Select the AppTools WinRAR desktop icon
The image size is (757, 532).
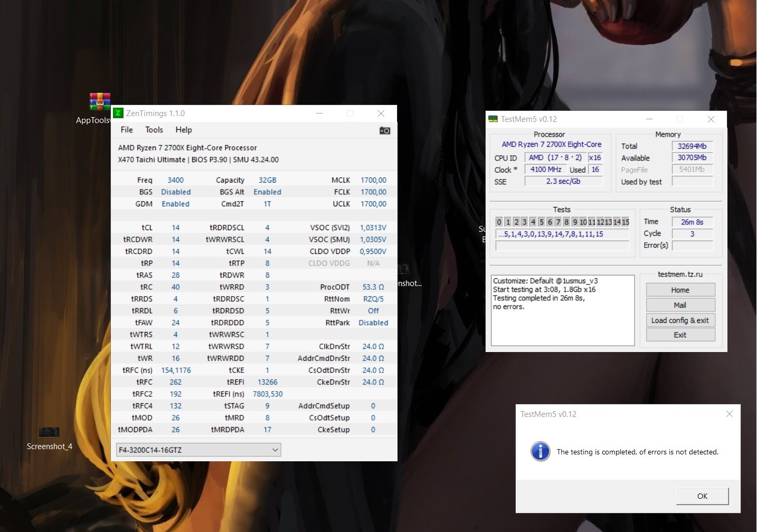100,101
